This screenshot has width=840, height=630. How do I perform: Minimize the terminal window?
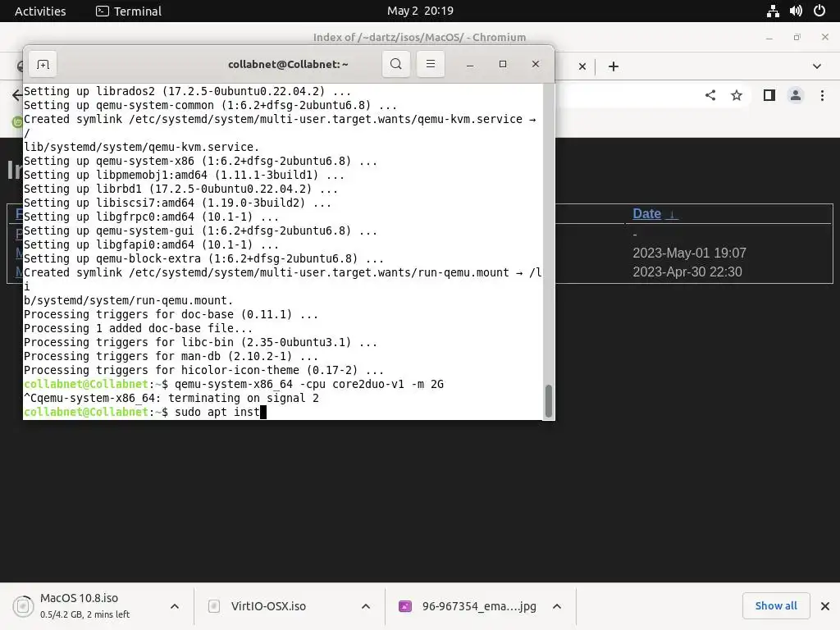click(x=470, y=64)
